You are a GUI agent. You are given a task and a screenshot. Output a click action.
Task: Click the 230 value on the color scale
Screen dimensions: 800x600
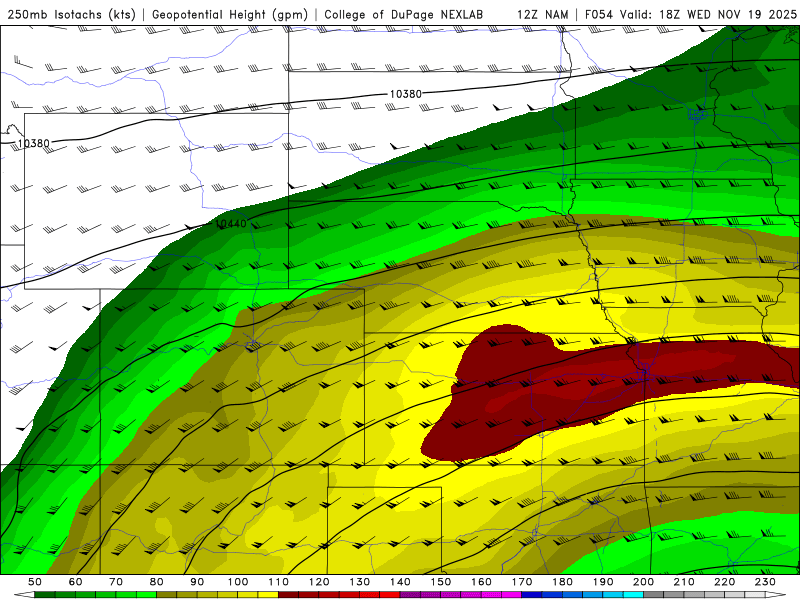766,582
